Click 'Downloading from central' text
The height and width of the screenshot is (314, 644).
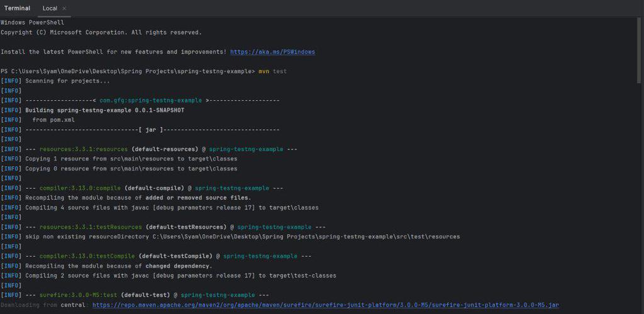tap(45, 305)
